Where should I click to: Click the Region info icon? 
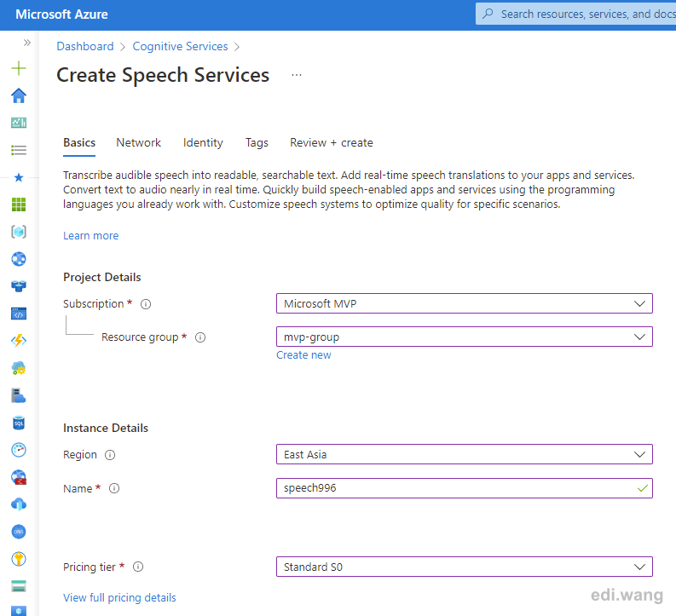tap(110, 455)
